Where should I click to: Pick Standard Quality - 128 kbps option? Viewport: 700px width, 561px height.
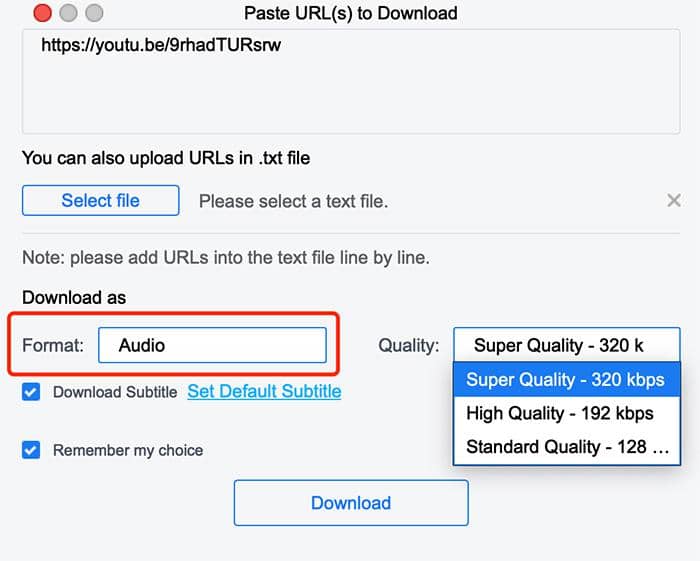[567, 447]
